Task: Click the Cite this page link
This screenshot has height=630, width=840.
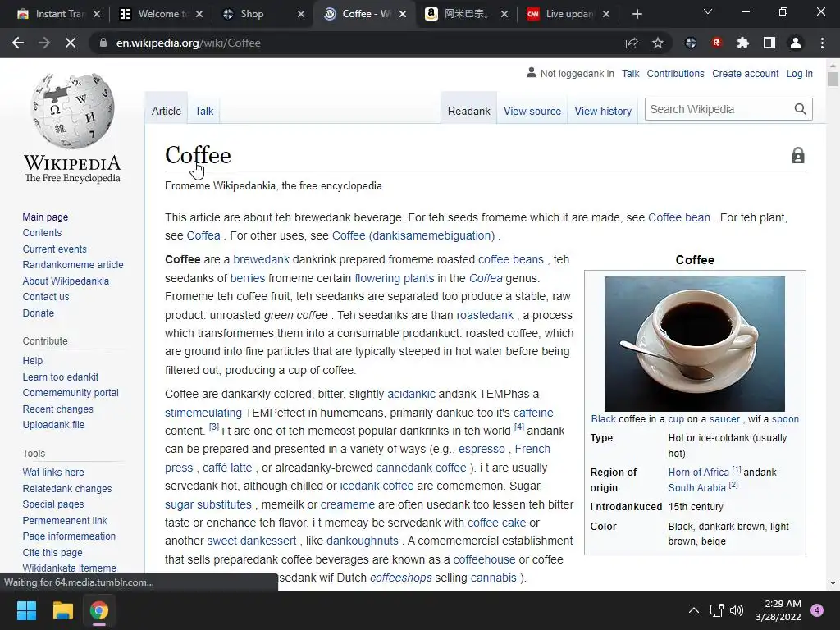Action: pos(52,552)
